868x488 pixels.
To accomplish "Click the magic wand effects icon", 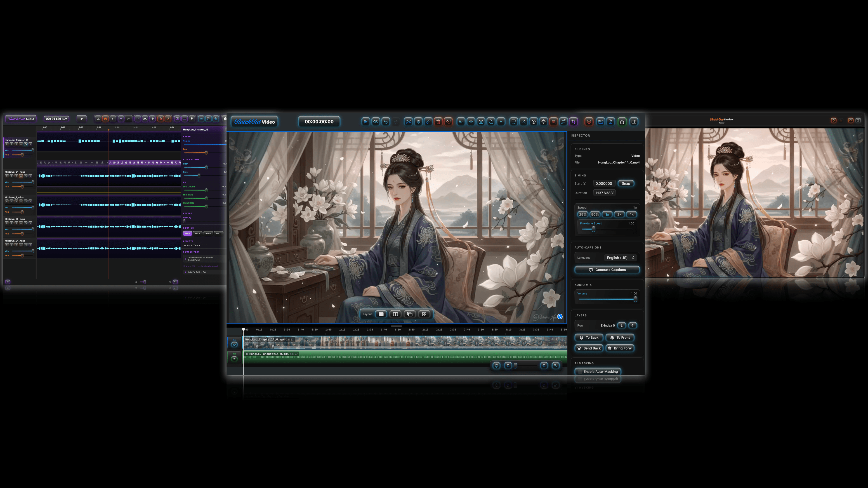I will pos(523,122).
